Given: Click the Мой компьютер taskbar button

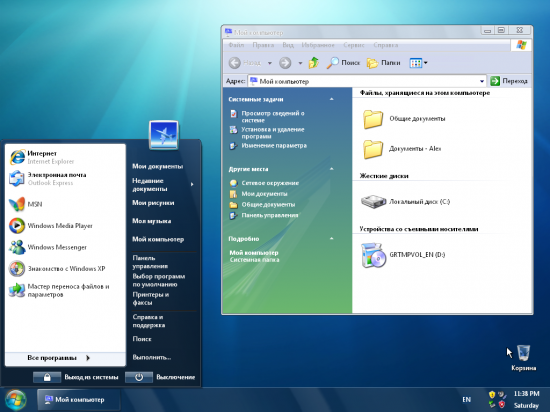Looking at the screenshot, I should (79, 400).
